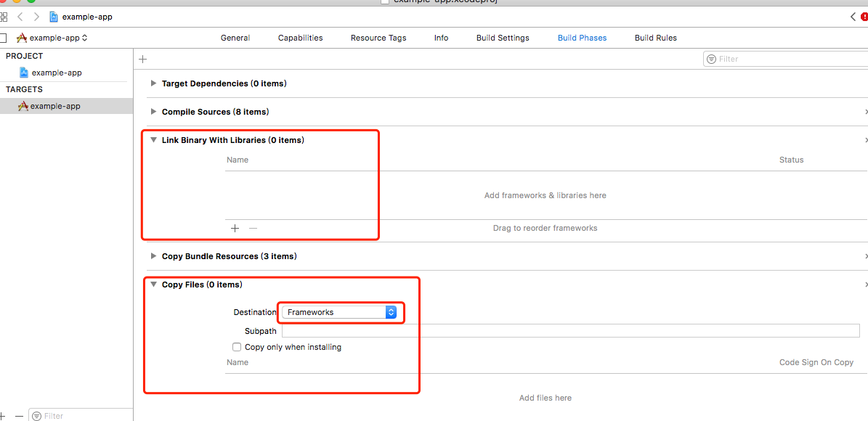Screen dimensions: 868x421
Task: Expand the Copy Bundle Resources section
Action: point(154,256)
